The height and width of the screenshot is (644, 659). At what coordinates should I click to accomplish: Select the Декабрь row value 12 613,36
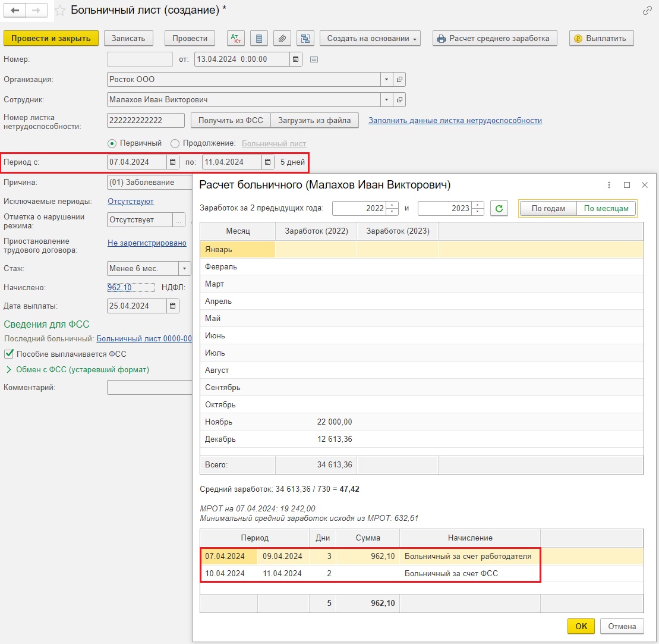click(335, 439)
